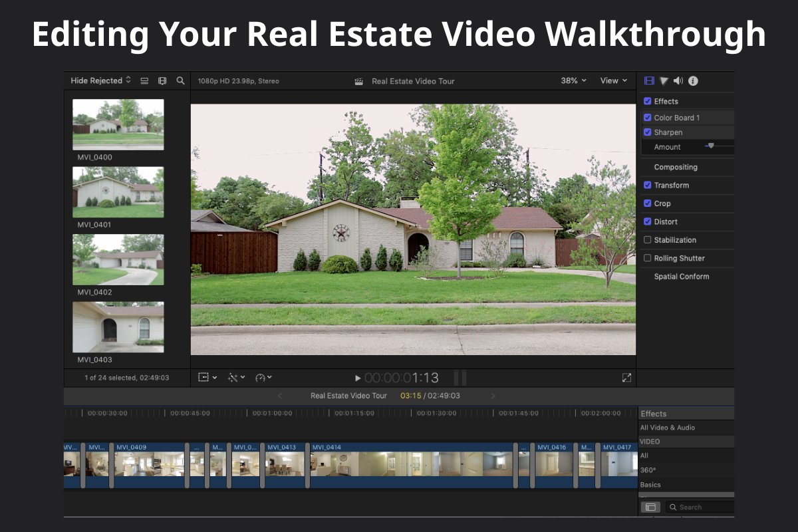Open the Info inspector icon
798x532 pixels.
click(694, 80)
